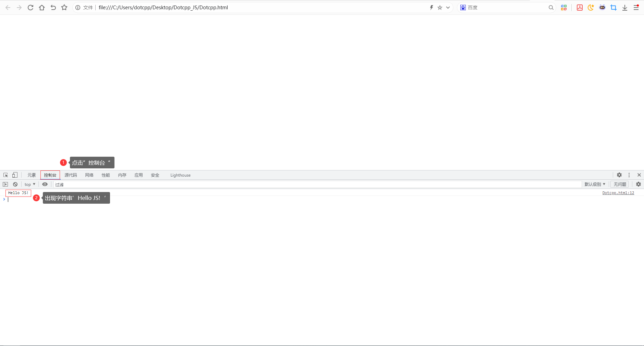Image resolution: width=644 pixels, height=346 pixels.
Task: Open the 默认级别 log level dropdown
Action: [x=595, y=184]
